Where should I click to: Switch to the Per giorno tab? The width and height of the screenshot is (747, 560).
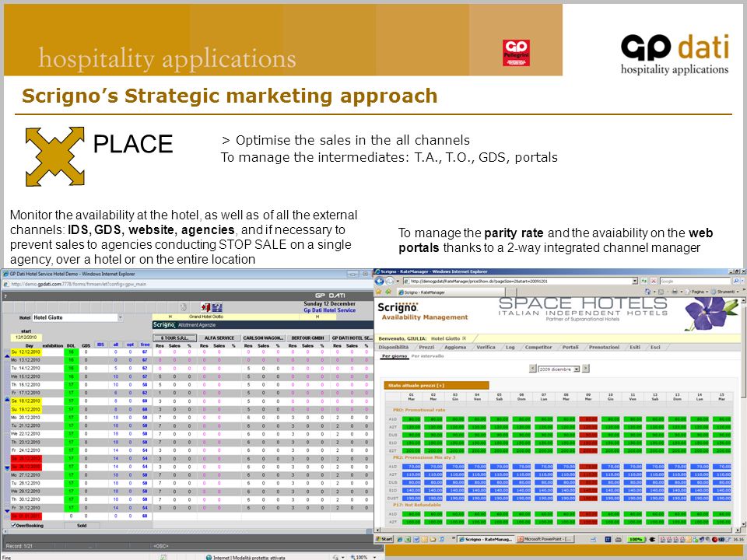point(395,356)
